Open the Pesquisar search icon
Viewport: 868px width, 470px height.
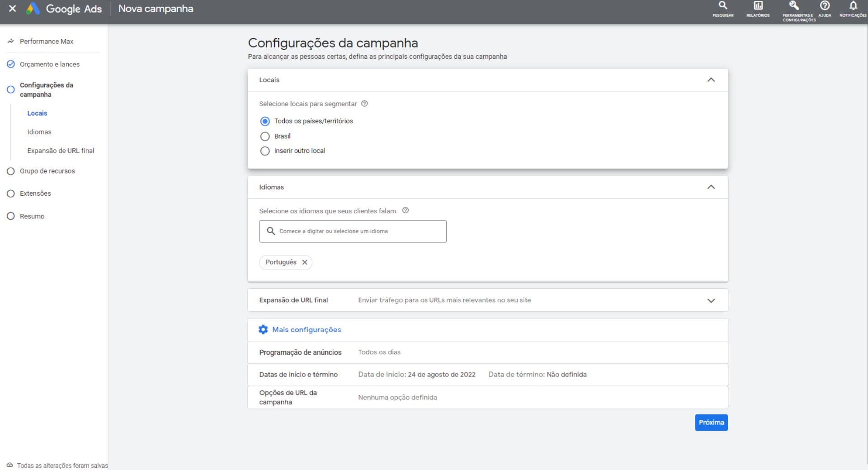pyautogui.click(x=723, y=6)
